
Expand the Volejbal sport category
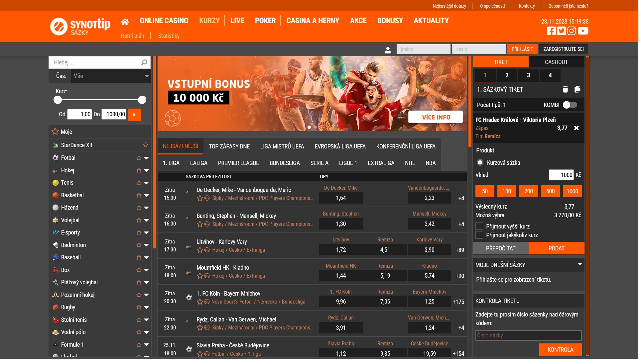click(146, 220)
